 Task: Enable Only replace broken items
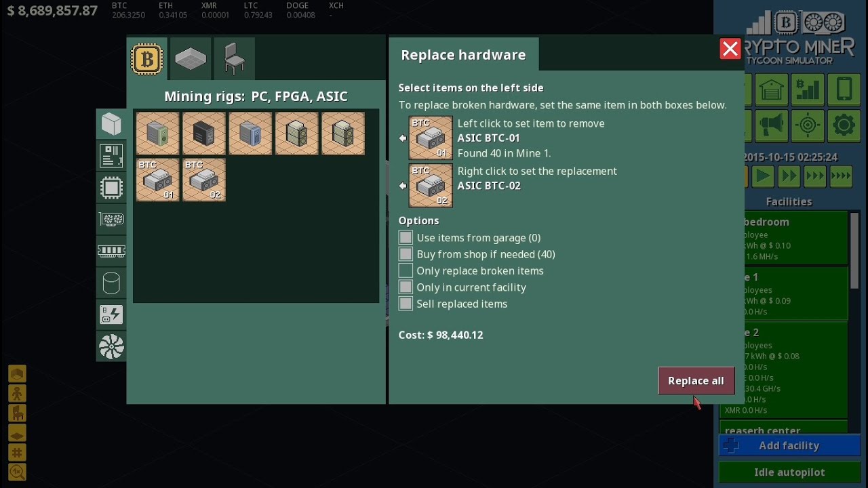tap(406, 270)
